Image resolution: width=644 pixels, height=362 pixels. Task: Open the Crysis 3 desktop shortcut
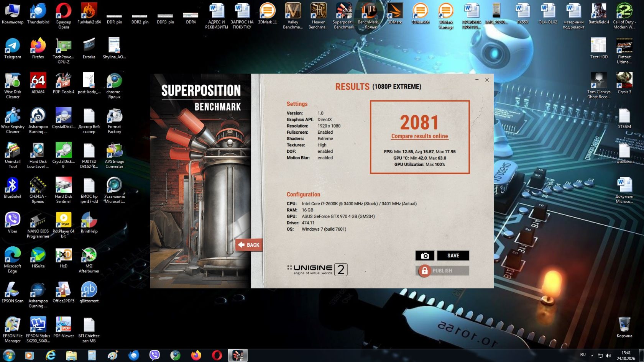624,84
